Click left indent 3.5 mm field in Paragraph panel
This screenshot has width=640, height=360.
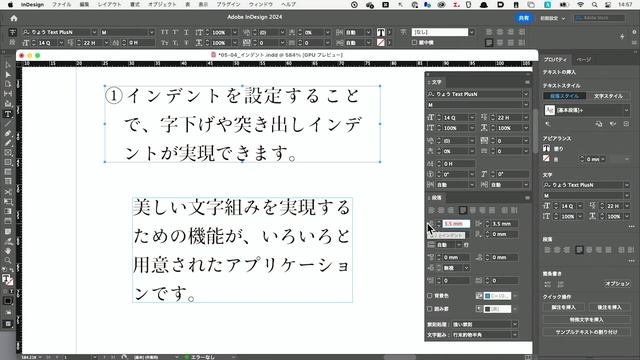pyautogui.click(x=456, y=224)
